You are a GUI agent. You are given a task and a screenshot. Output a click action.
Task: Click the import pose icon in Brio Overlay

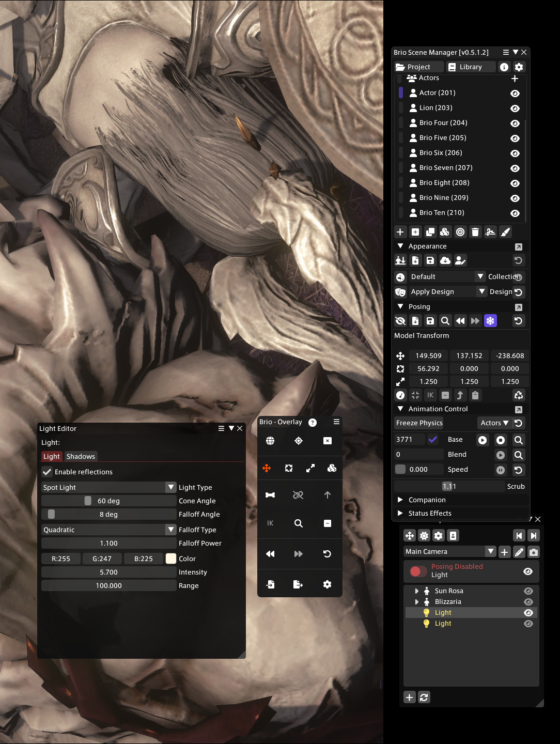(x=270, y=584)
